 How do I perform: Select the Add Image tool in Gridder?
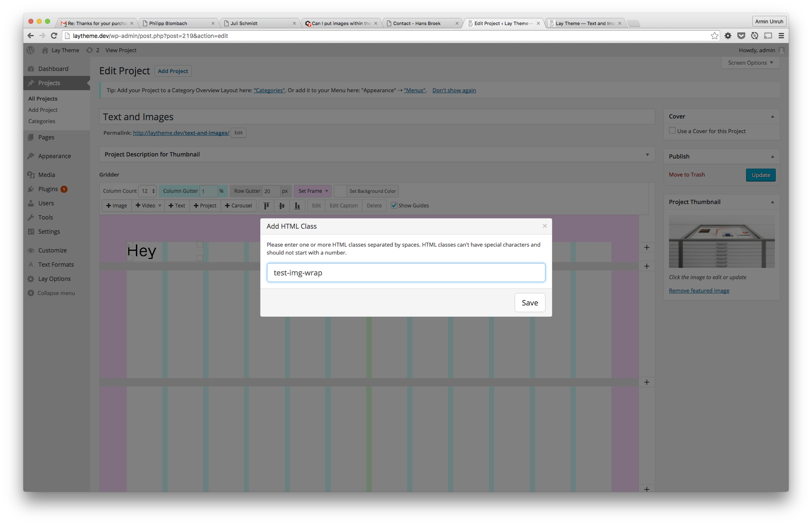pyautogui.click(x=116, y=205)
